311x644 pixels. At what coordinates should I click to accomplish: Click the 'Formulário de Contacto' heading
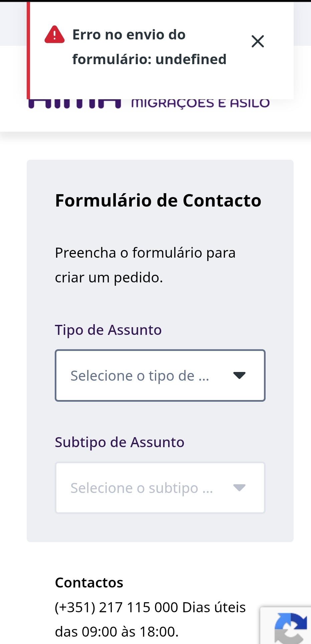[x=158, y=201]
